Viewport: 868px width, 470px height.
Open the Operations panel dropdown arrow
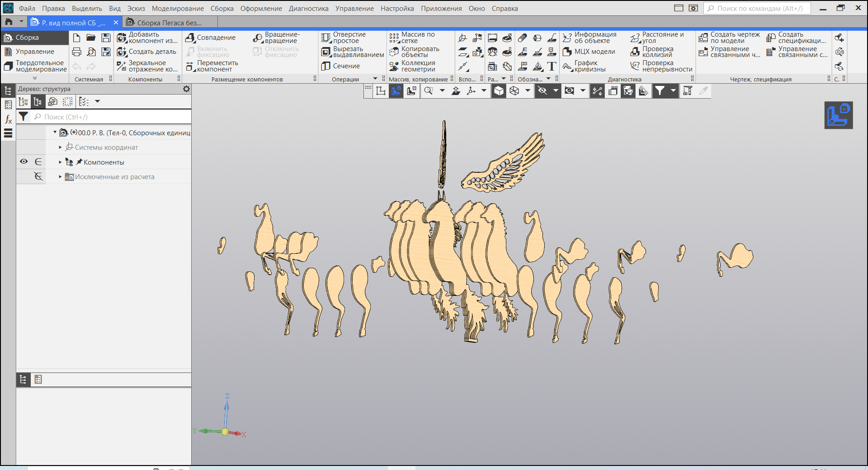click(x=375, y=79)
